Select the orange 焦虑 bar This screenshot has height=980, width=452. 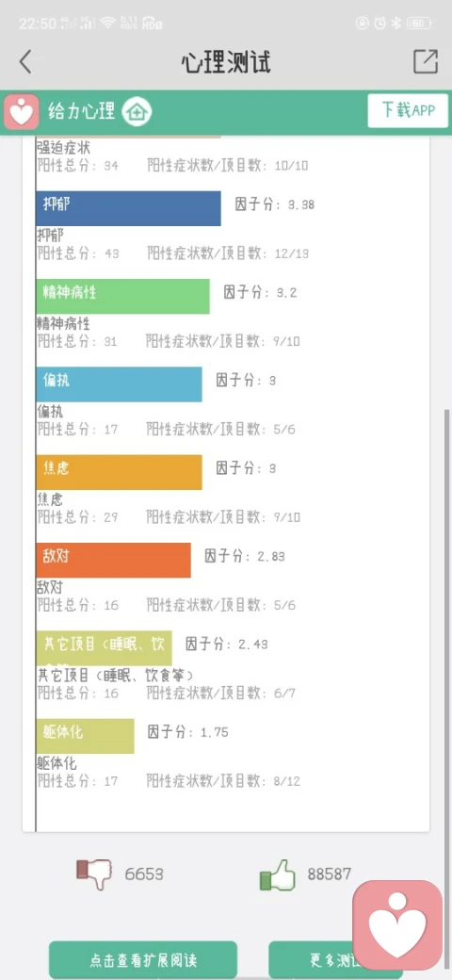point(119,472)
